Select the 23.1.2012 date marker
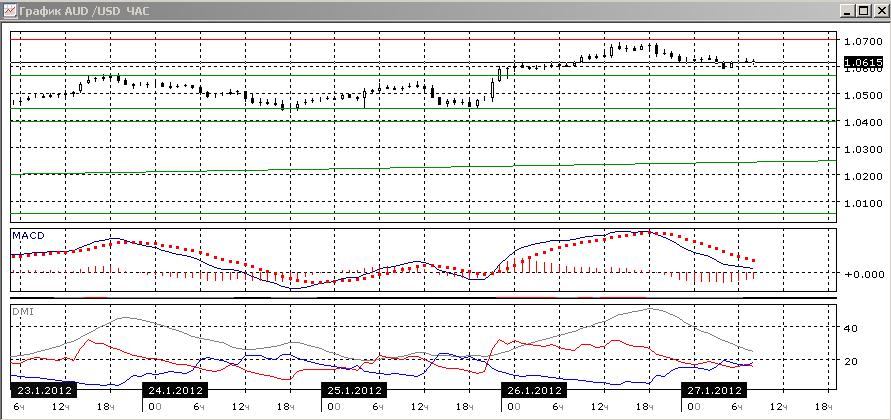Viewport: 891px width, 420px height. 44,390
